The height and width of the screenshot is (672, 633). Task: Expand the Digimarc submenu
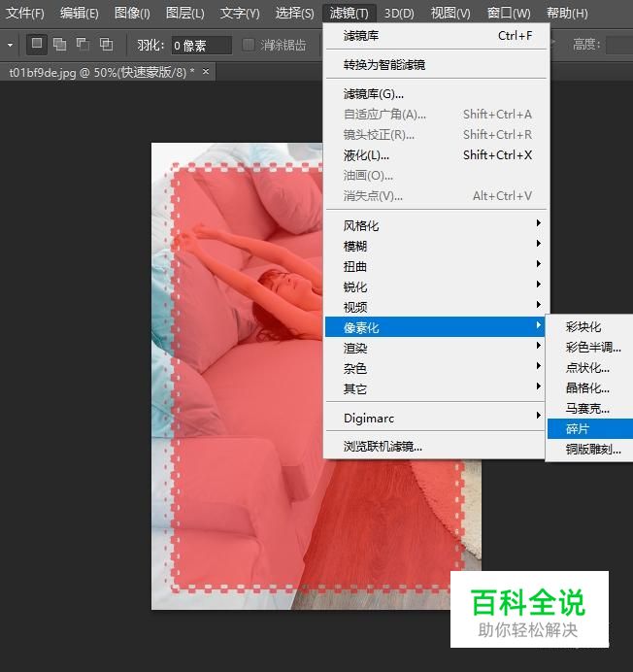click(435, 418)
